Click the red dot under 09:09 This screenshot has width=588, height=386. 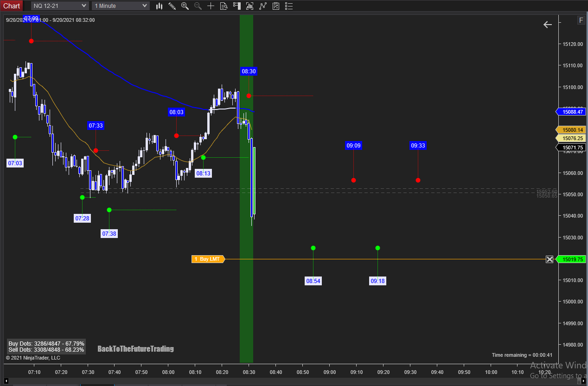click(x=353, y=180)
